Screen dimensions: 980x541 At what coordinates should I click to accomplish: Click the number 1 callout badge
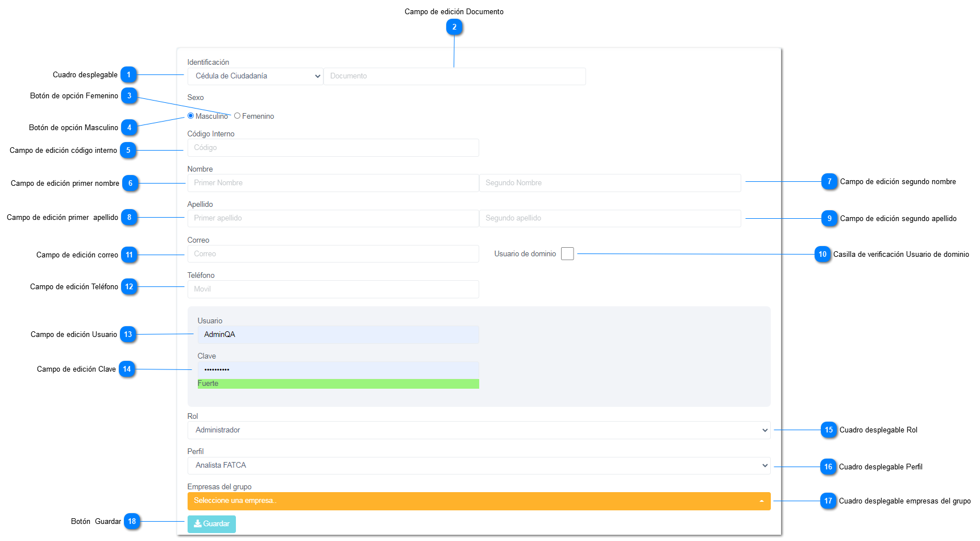(x=128, y=74)
